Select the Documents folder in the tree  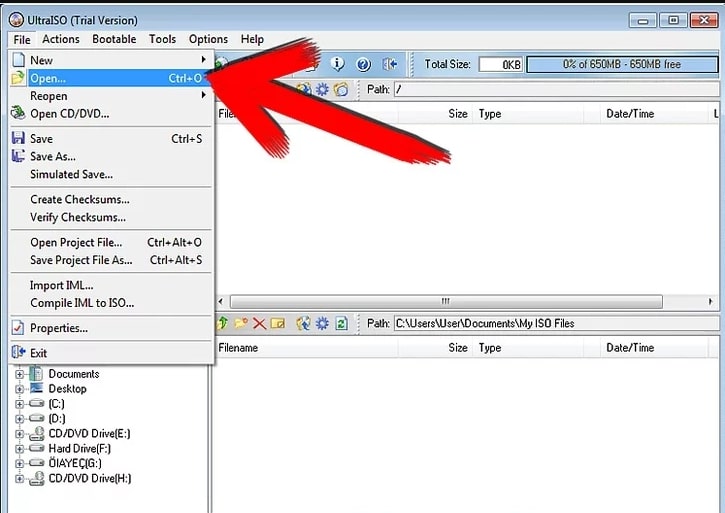74,374
